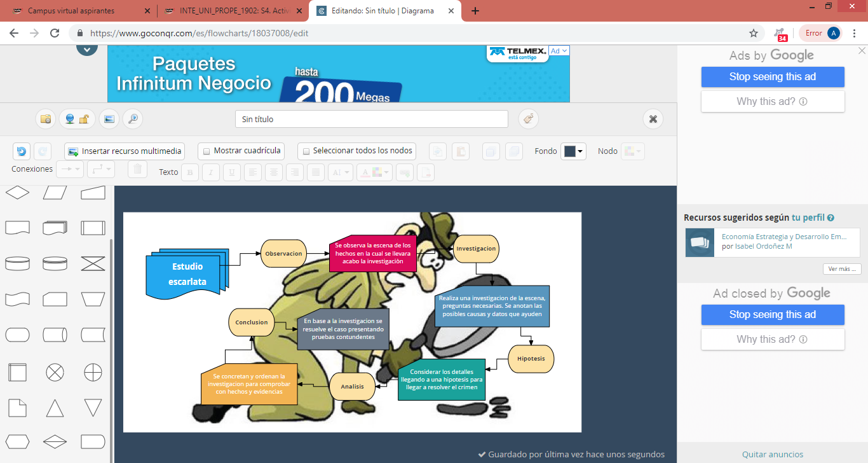Click the Sin título title field

(371, 119)
